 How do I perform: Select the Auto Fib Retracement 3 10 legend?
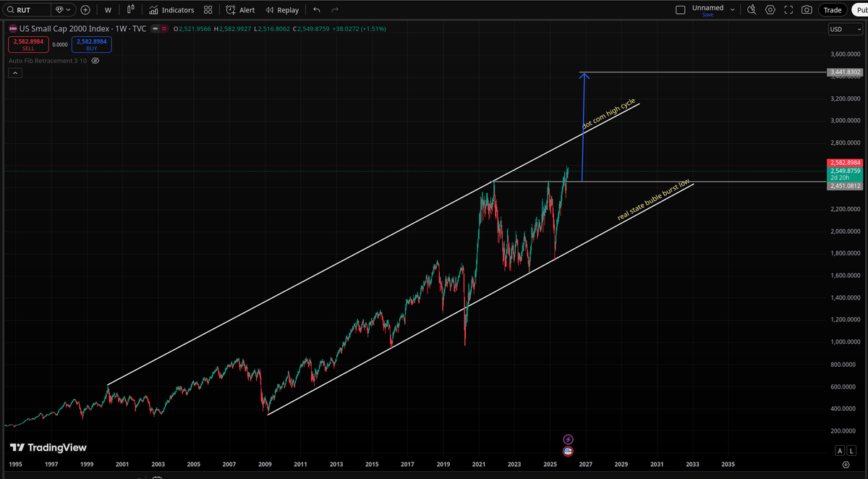(48, 61)
